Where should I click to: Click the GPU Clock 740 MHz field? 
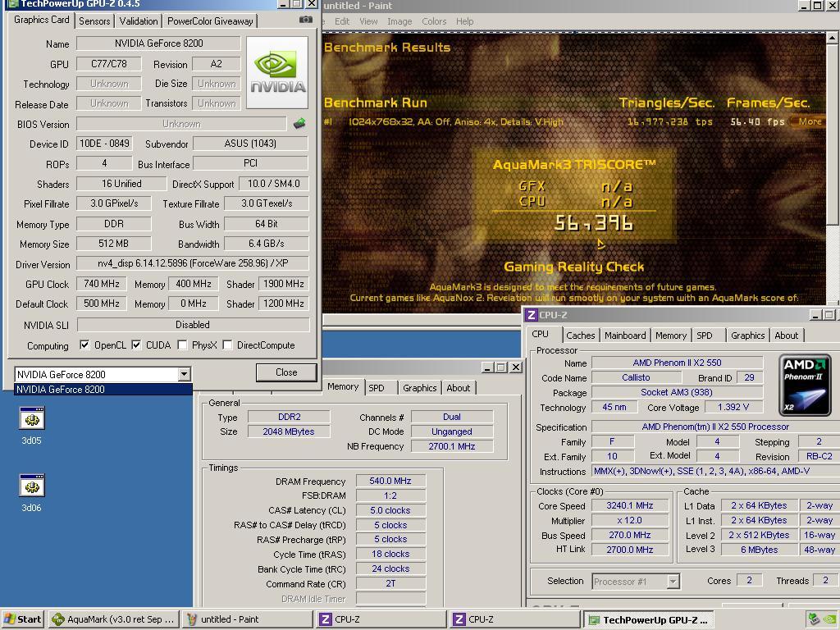[101, 283]
